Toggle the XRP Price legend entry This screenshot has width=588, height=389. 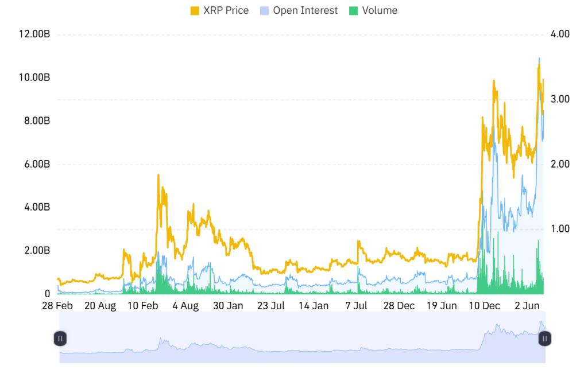[219, 10]
